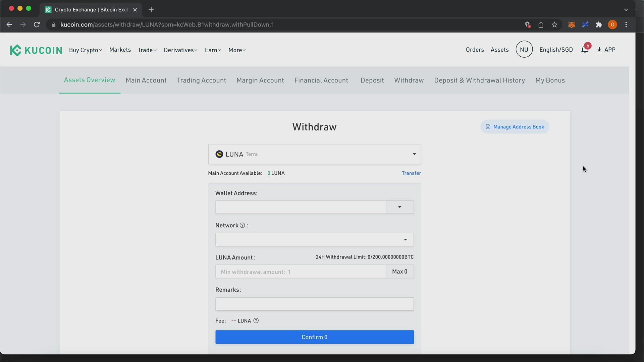Open Deposit & Withdrawal History tab
The image size is (644, 362).
coord(480,80)
